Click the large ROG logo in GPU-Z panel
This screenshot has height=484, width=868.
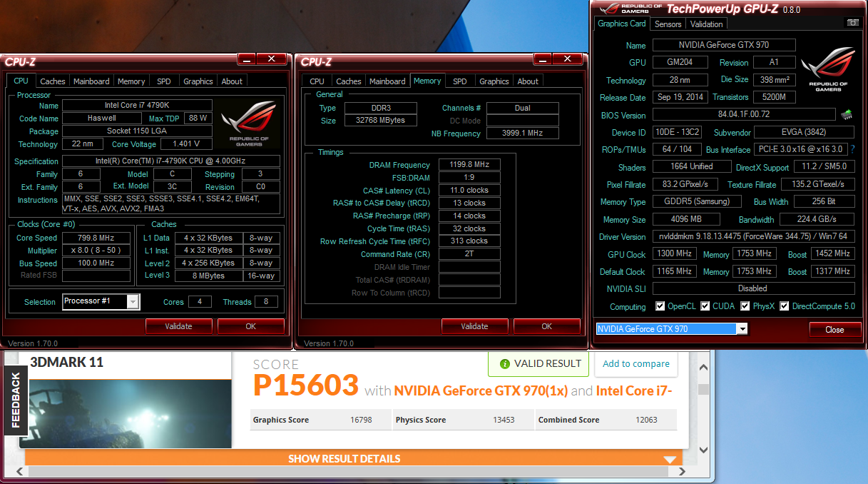tap(827, 70)
